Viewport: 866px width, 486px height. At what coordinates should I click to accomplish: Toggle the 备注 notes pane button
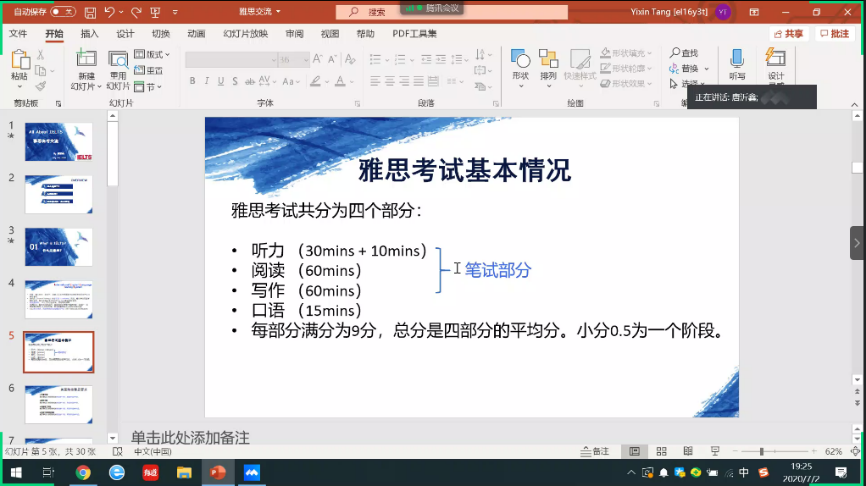(595, 451)
